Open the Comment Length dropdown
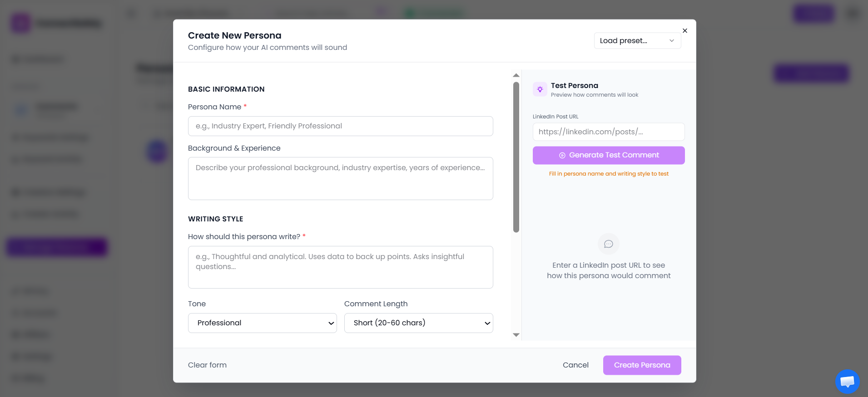The height and width of the screenshot is (397, 868). (x=418, y=323)
